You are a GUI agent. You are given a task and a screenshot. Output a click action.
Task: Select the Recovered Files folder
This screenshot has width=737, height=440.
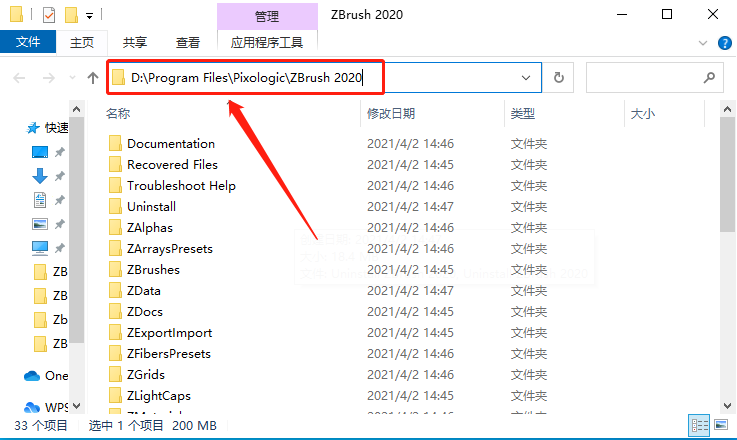coord(172,165)
